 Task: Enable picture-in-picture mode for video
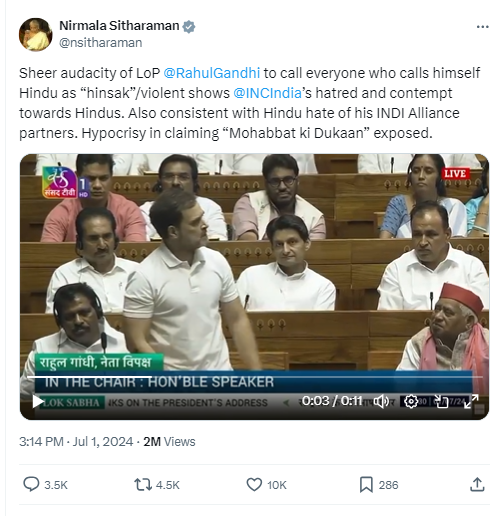pyautogui.click(x=442, y=401)
